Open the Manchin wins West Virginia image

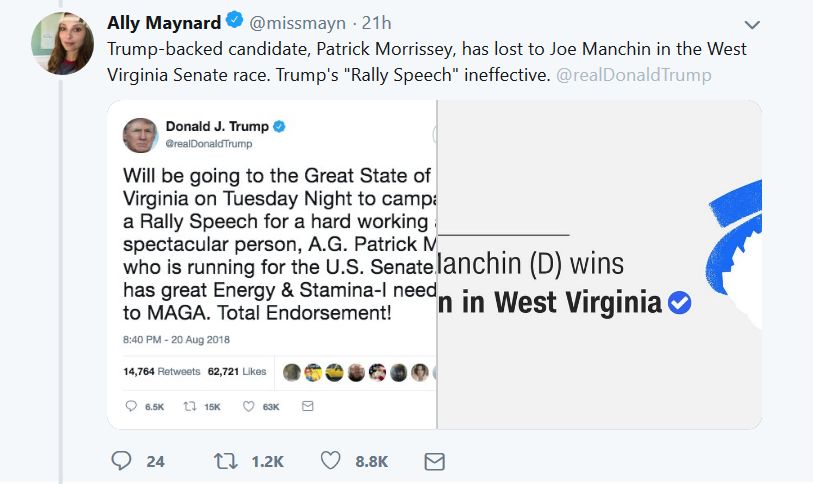598,264
